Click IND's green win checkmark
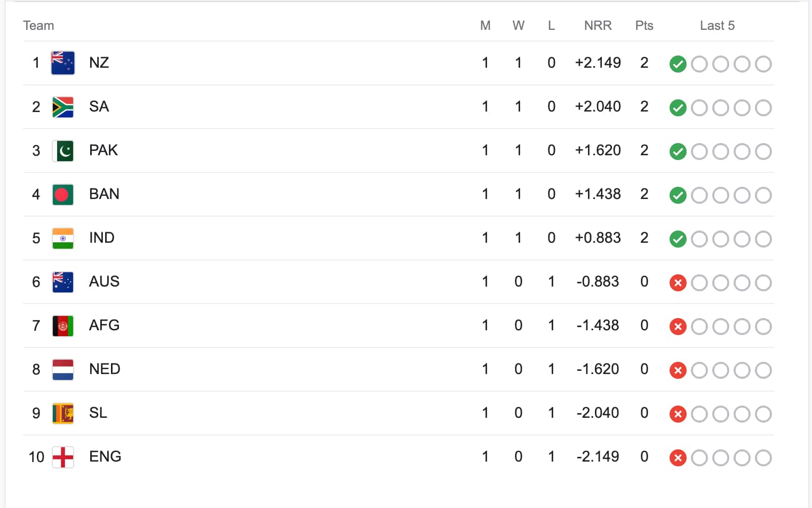The image size is (812, 508). (x=678, y=239)
